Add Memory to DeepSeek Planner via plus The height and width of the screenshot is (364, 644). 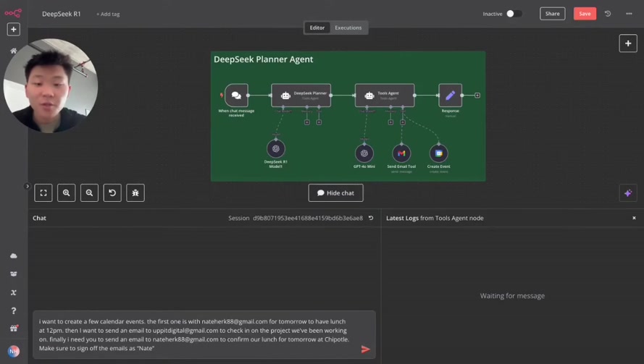tap(307, 122)
